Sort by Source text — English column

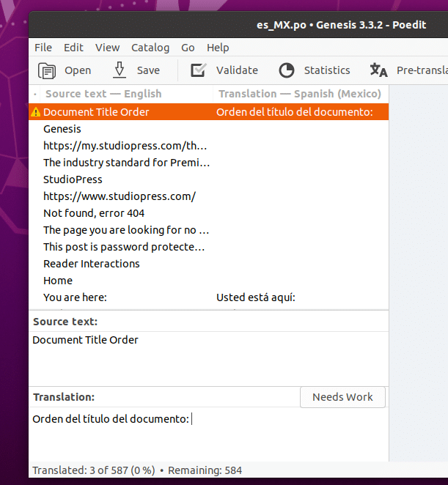126,94
